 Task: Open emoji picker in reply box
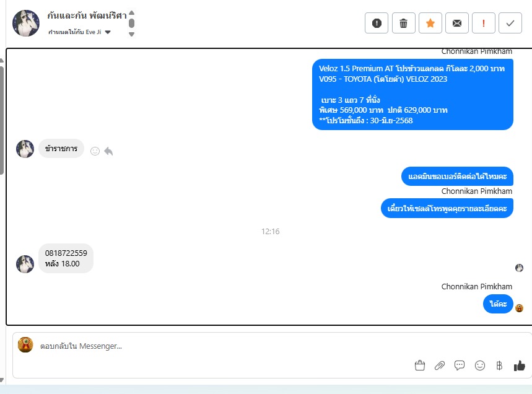[480, 366]
